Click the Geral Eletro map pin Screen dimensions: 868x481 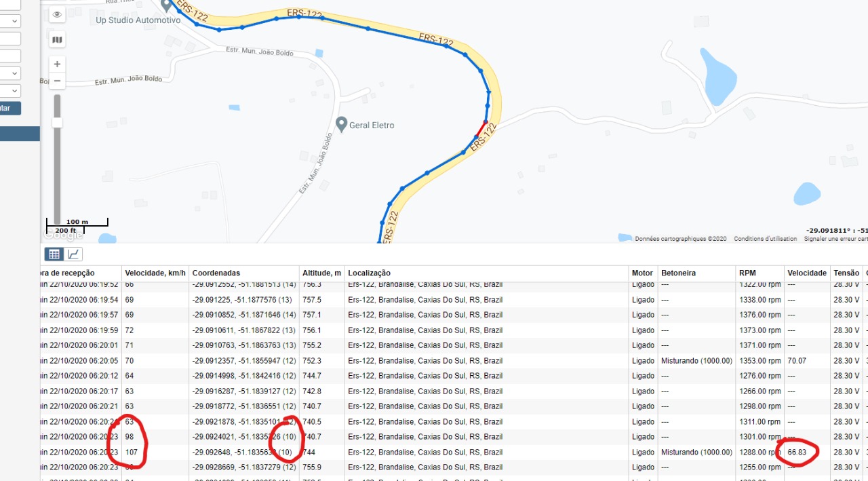[342, 124]
